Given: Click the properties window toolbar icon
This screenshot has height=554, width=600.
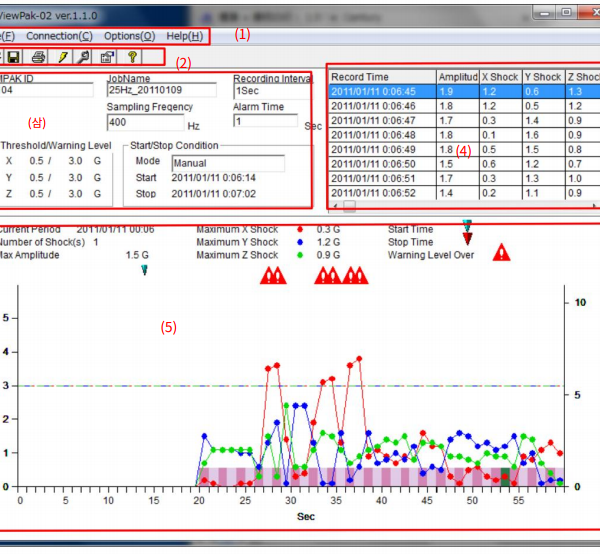Looking at the screenshot, I should pyautogui.click(x=108, y=58).
